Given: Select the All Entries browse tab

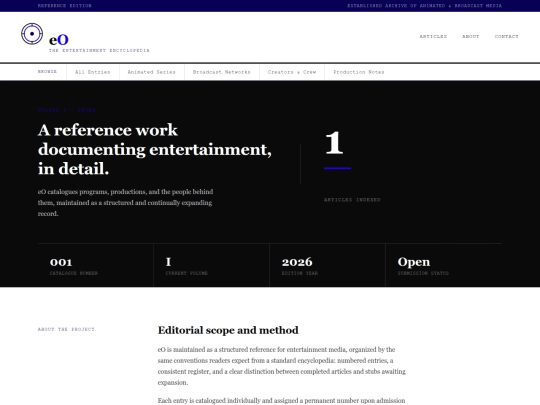Looking at the screenshot, I should pos(93,72).
